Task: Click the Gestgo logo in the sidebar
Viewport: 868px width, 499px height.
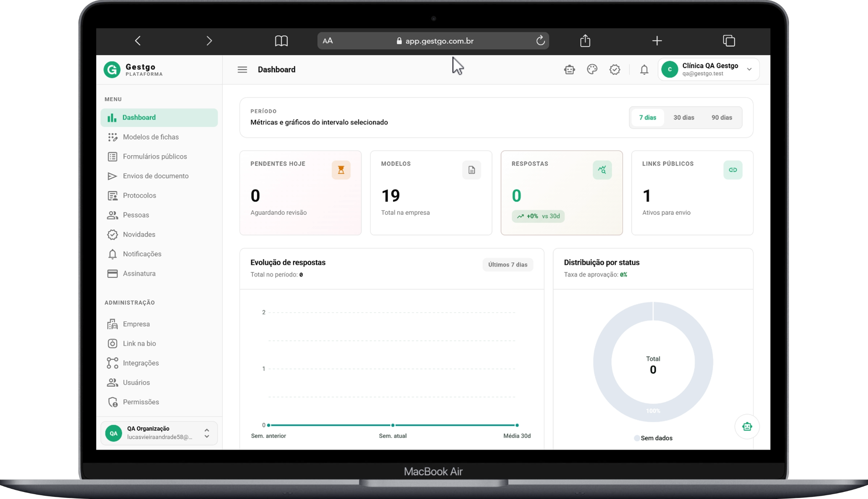Action: click(112, 70)
